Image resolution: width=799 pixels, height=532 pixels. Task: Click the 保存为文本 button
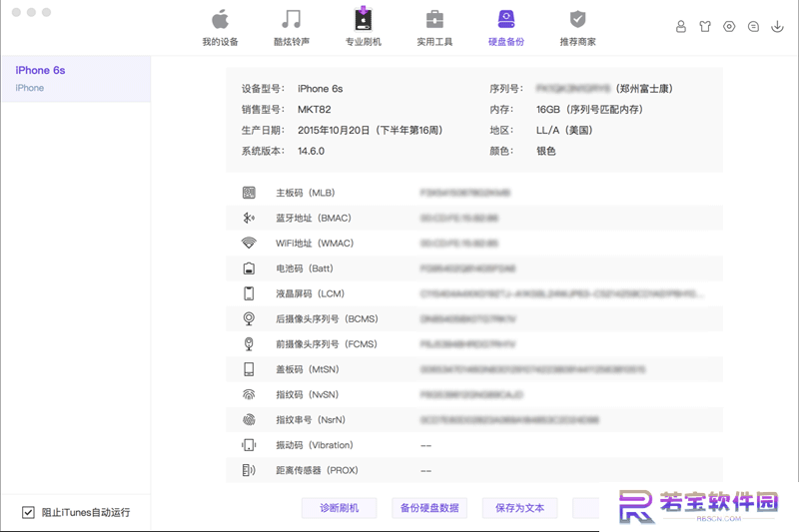click(519, 508)
